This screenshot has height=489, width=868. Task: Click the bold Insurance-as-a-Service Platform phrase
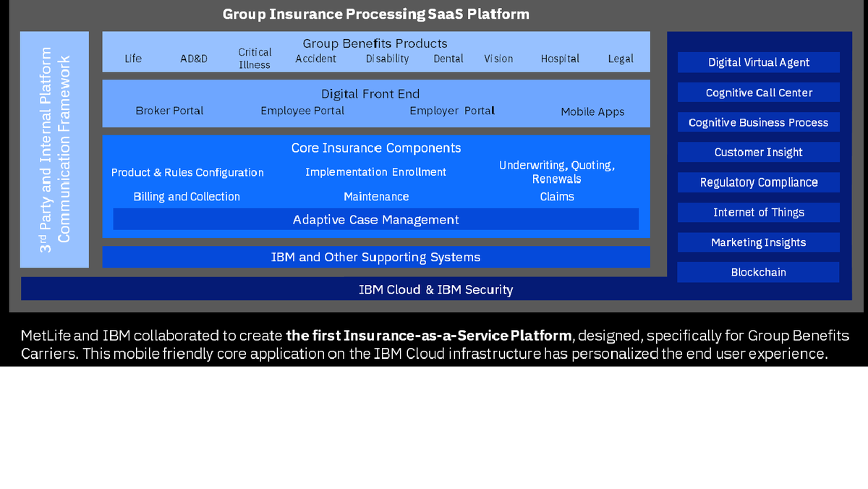(430, 336)
